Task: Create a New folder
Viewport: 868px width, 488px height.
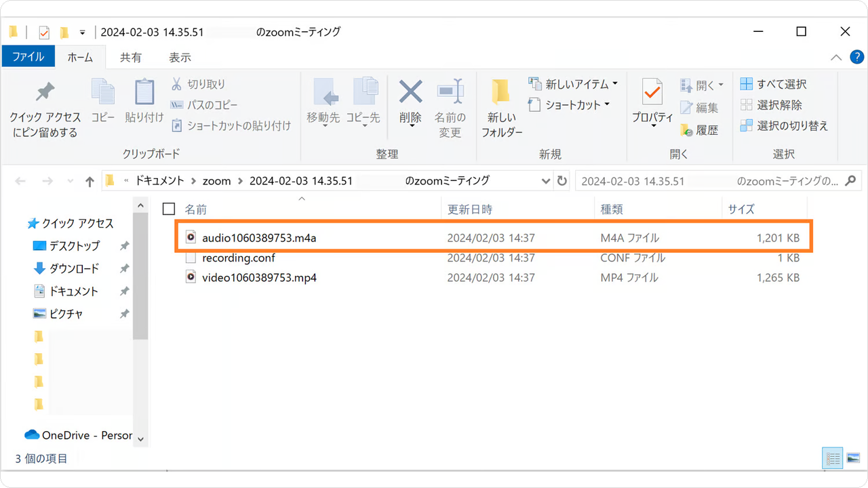Action: click(x=502, y=108)
